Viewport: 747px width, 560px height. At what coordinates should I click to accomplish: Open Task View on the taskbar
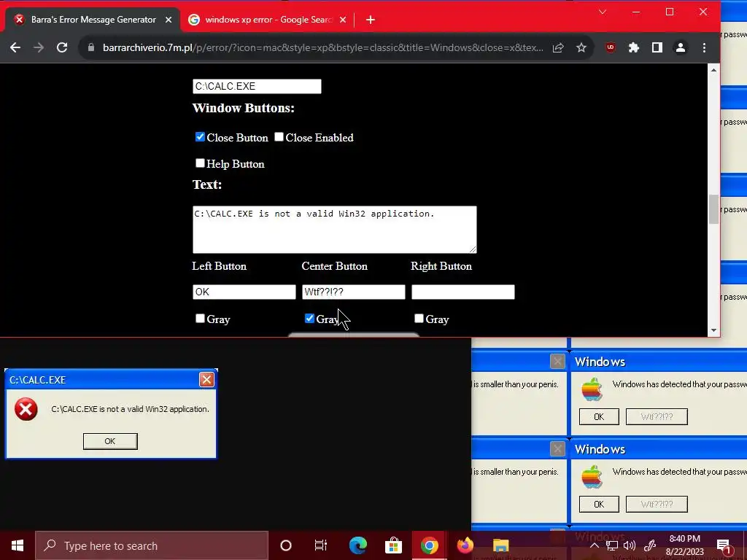pyautogui.click(x=321, y=545)
